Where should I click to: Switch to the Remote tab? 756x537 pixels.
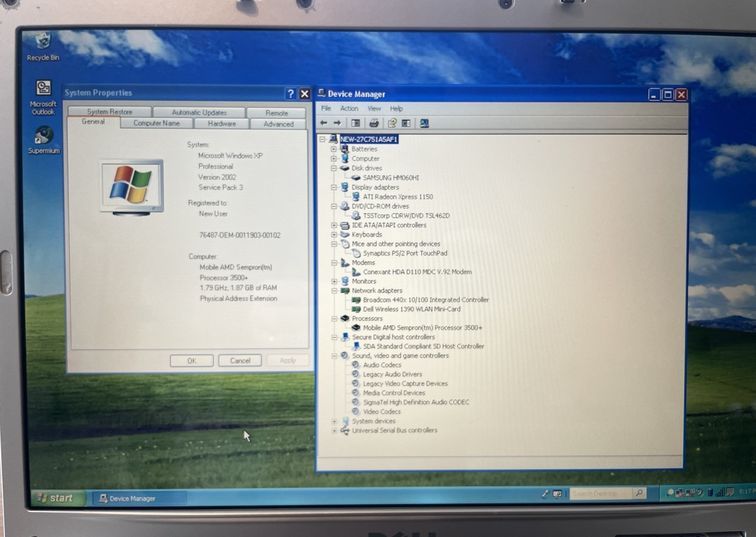coord(277,113)
